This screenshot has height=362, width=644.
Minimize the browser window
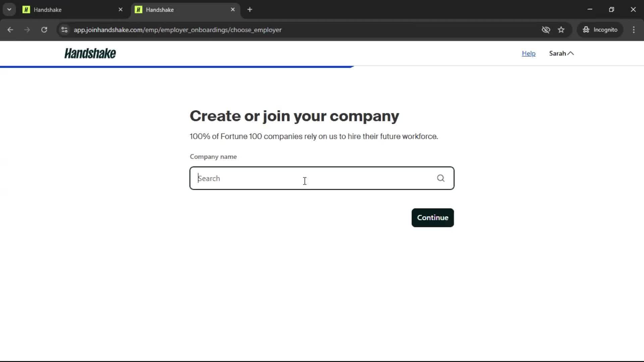click(x=590, y=9)
